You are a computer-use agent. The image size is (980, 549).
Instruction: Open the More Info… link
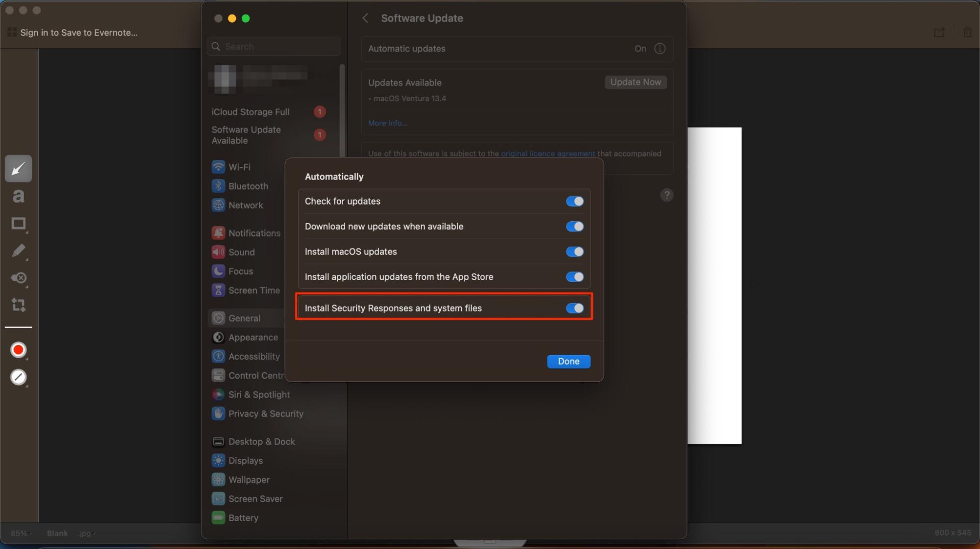[387, 123]
